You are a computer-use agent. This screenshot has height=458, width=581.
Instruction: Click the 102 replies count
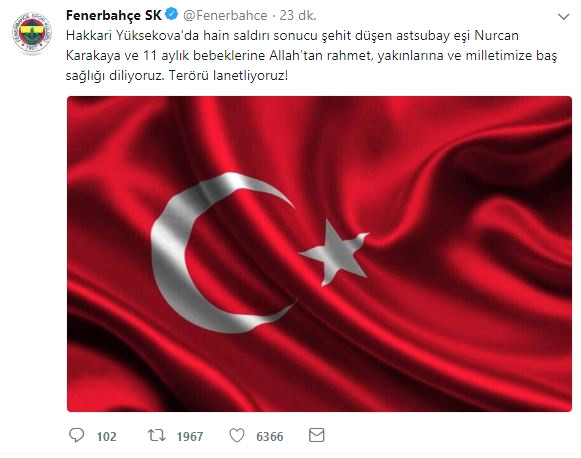tap(107, 437)
